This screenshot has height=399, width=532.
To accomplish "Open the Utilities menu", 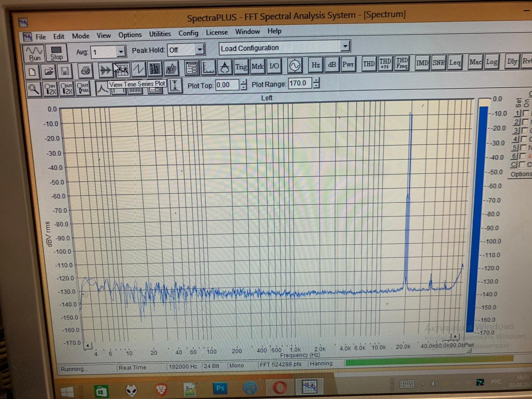I will coord(160,34).
